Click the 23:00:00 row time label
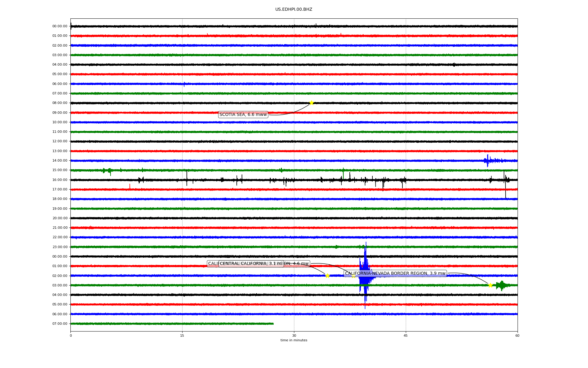Image resolution: width=588 pixels, height=368 pixels. click(60, 247)
